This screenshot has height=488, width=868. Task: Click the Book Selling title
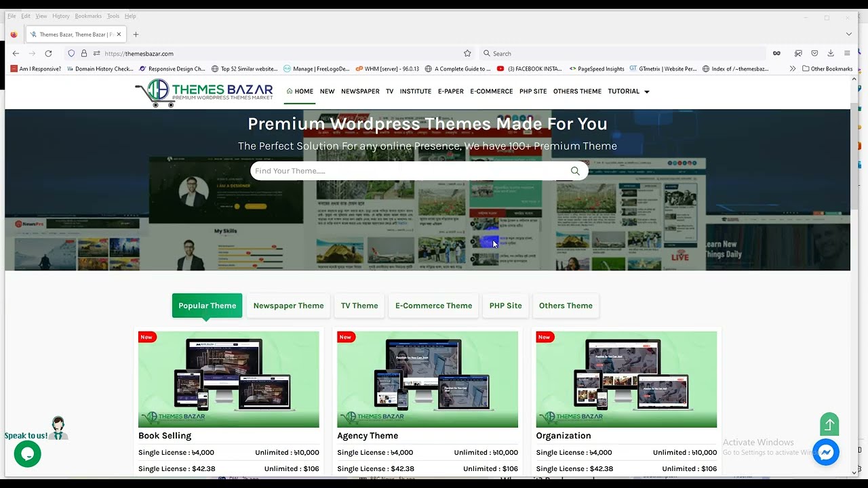point(165,436)
